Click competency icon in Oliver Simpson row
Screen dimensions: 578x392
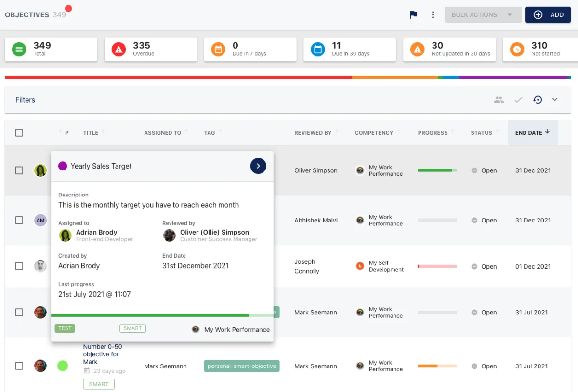360,170
